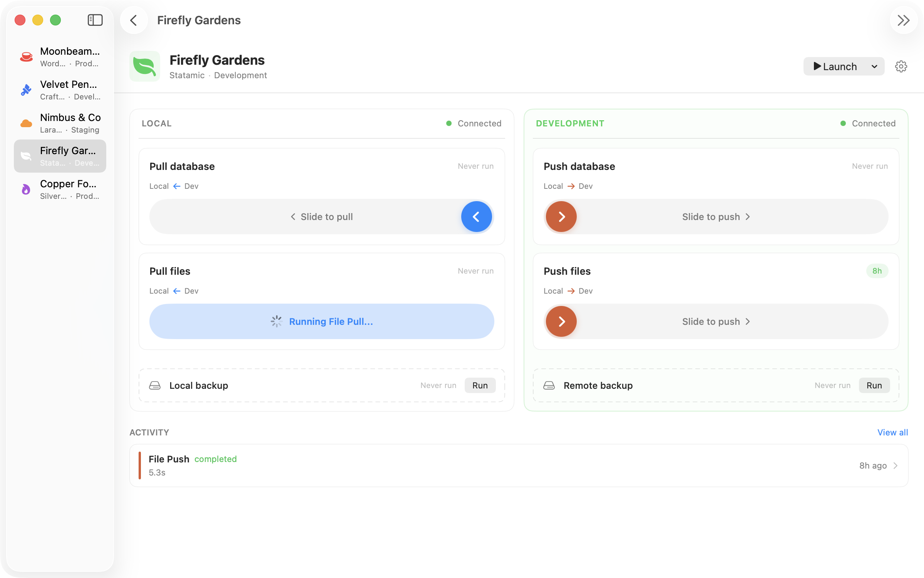Screen dimensions: 924x578
Task: Click the Push files title
Action: click(567, 271)
